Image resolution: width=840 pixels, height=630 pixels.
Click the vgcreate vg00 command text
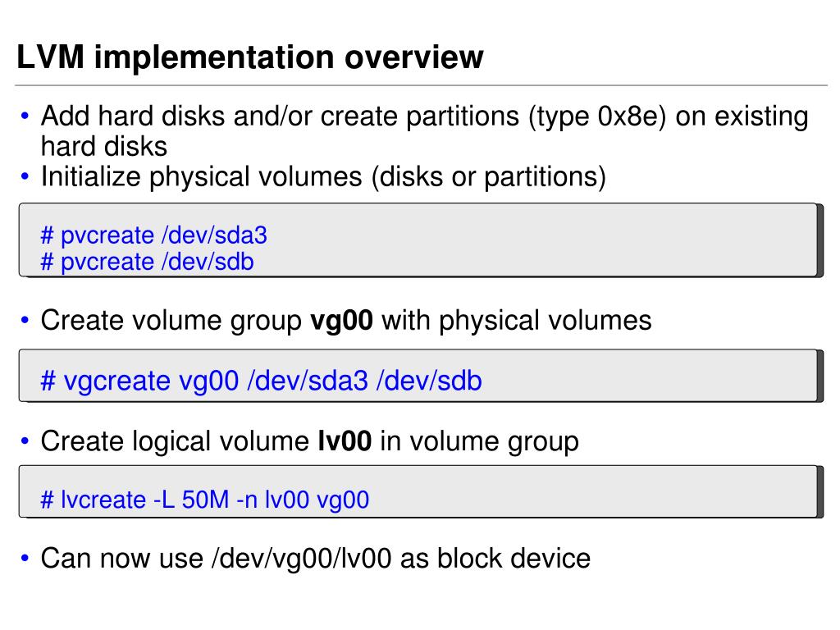click(x=262, y=381)
